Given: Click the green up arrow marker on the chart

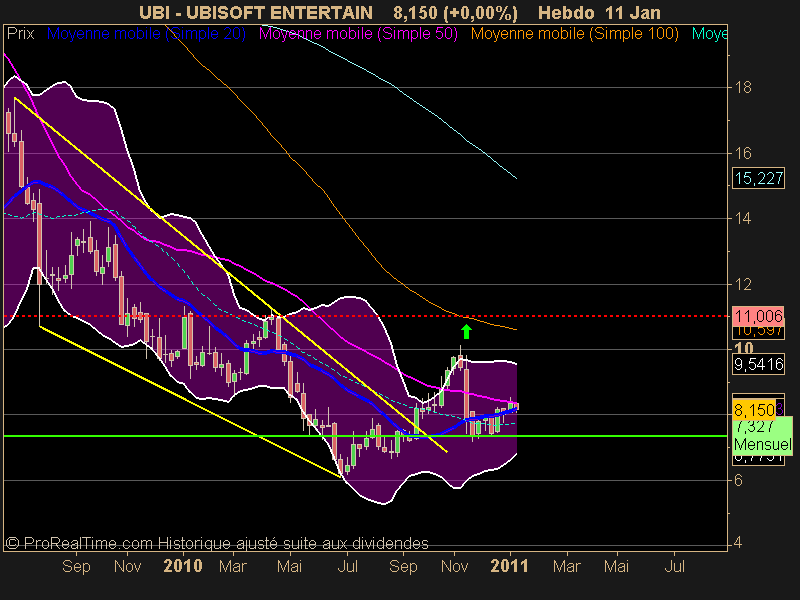Looking at the screenshot, I should click(x=466, y=332).
